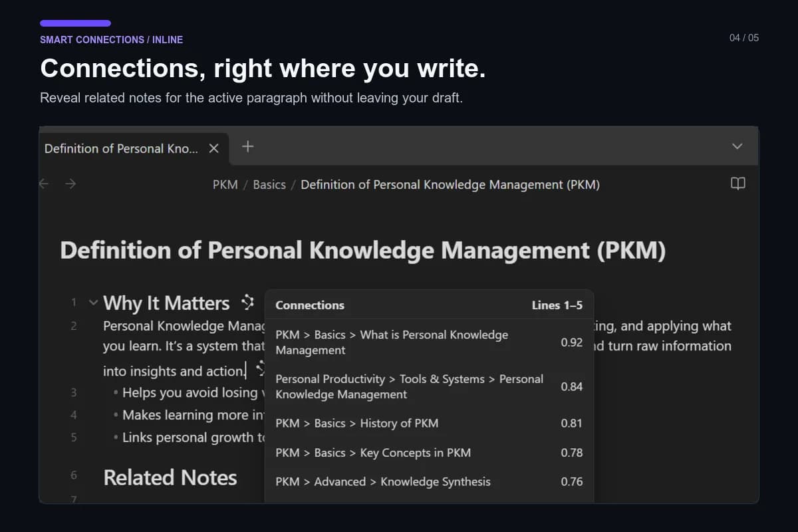This screenshot has height=532, width=798.
Task: Collapse the Why It Matters heading
Action: point(93,303)
